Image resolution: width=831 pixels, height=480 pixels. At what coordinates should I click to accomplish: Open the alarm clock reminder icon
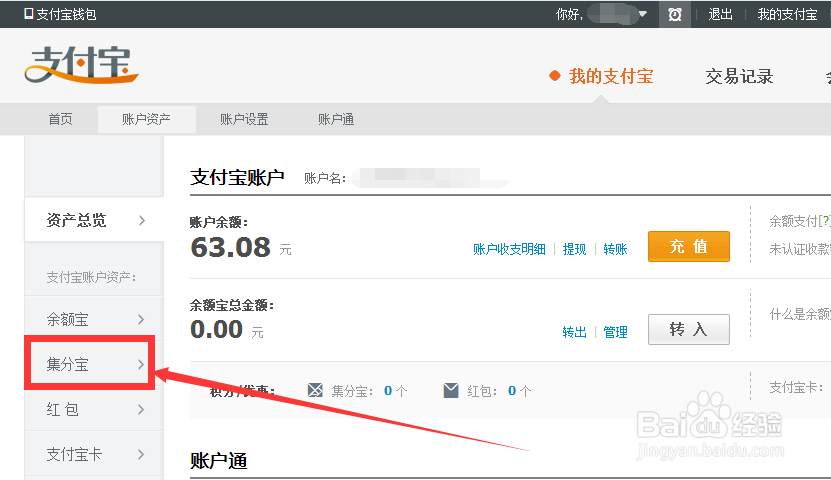coord(675,14)
